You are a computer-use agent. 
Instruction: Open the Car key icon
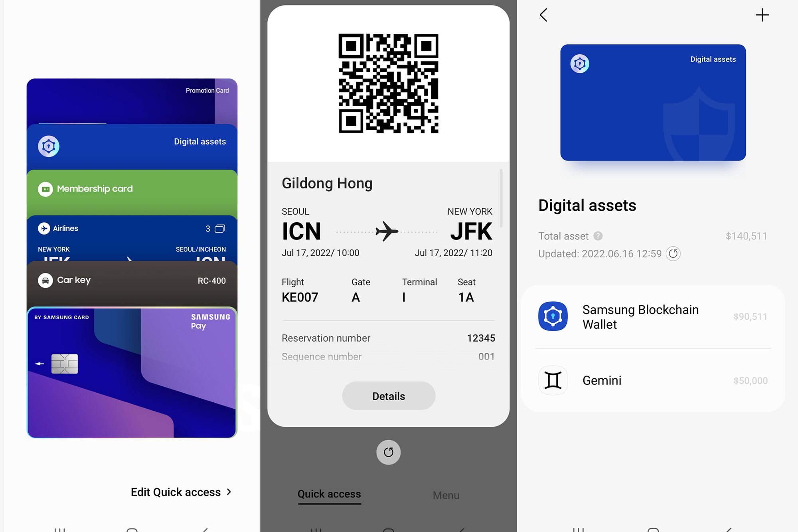[x=47, y=280]
